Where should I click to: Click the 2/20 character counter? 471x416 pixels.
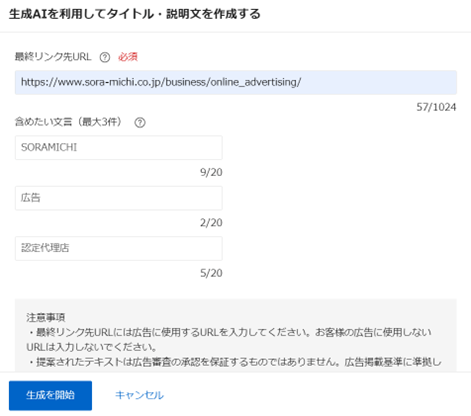[211, 223]
